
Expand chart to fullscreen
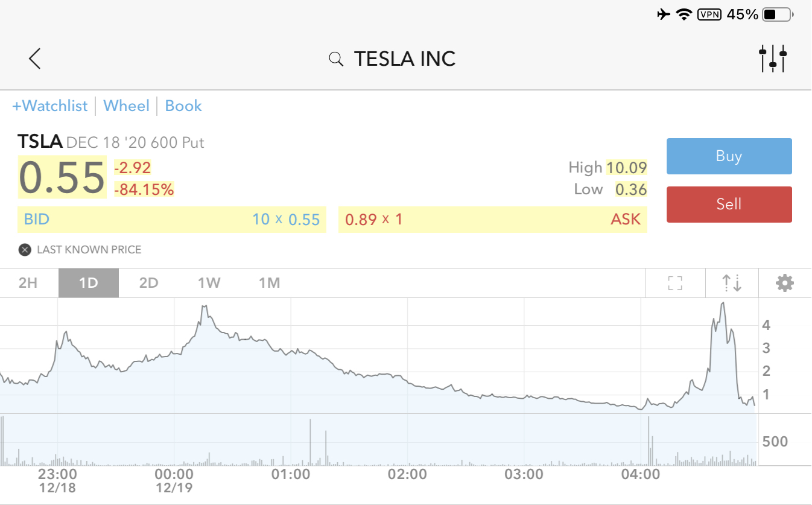pos(675,283)
